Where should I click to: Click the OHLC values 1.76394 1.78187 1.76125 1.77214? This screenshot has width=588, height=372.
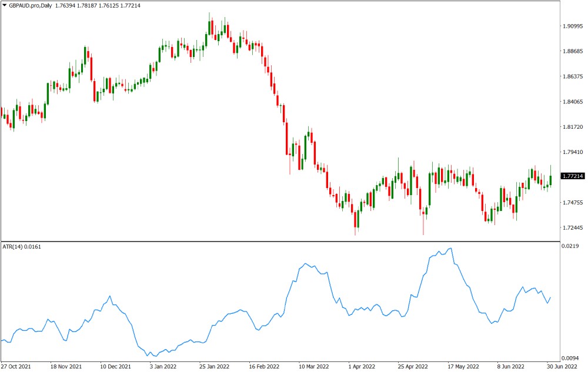[x=98, y=6]
